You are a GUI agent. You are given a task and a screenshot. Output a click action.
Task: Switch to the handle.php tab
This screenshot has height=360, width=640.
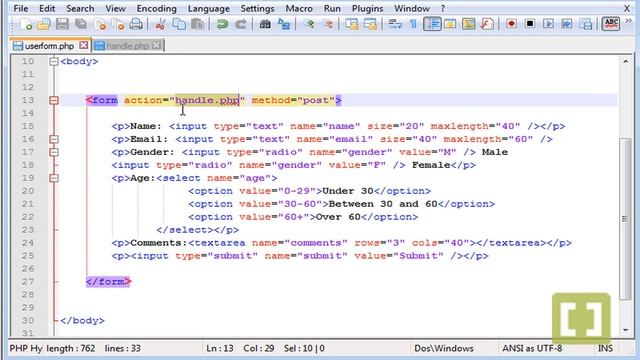(x=127, y=46)
